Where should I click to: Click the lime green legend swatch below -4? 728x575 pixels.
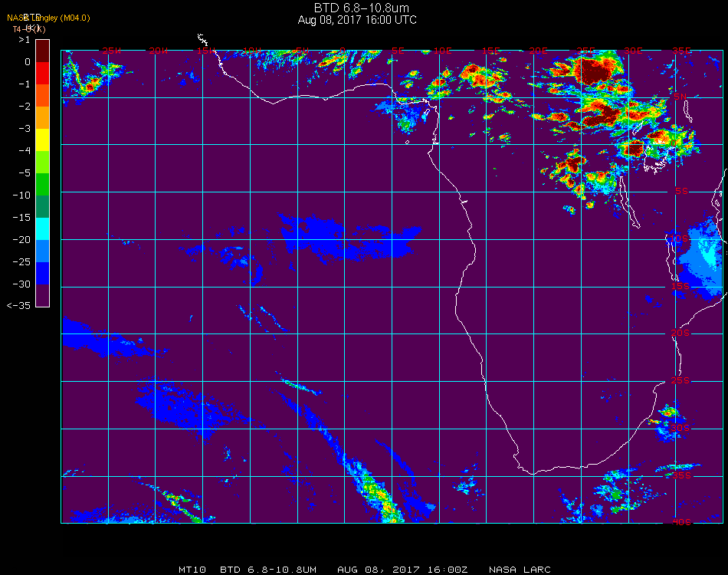[x=42, y=162]
